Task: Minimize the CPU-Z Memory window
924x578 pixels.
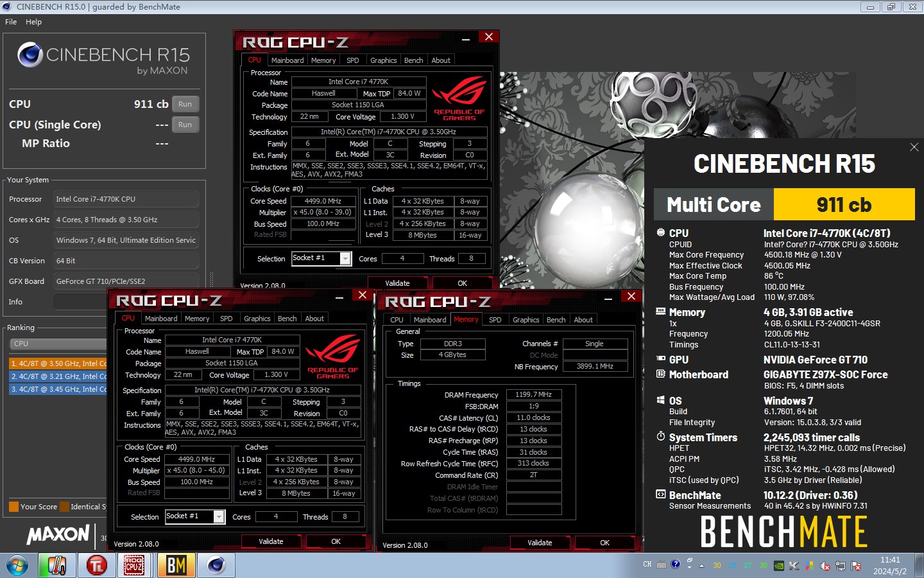Action: [608, 297]
